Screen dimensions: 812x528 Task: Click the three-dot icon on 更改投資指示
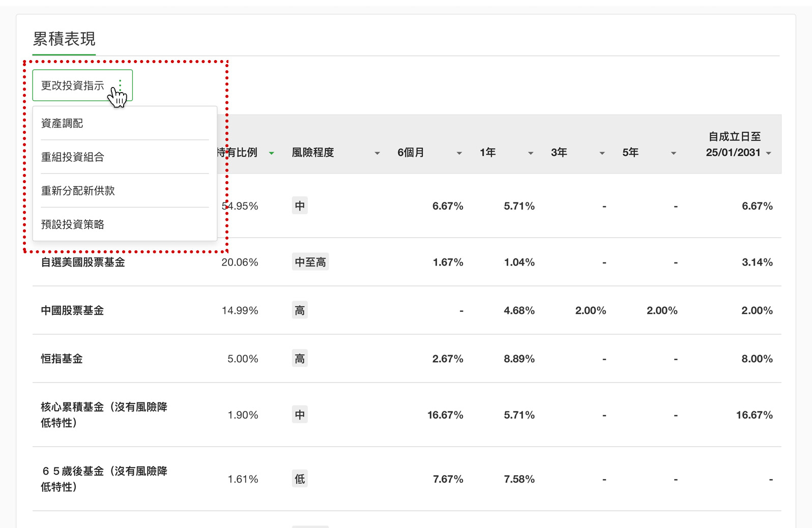point(120,85)
